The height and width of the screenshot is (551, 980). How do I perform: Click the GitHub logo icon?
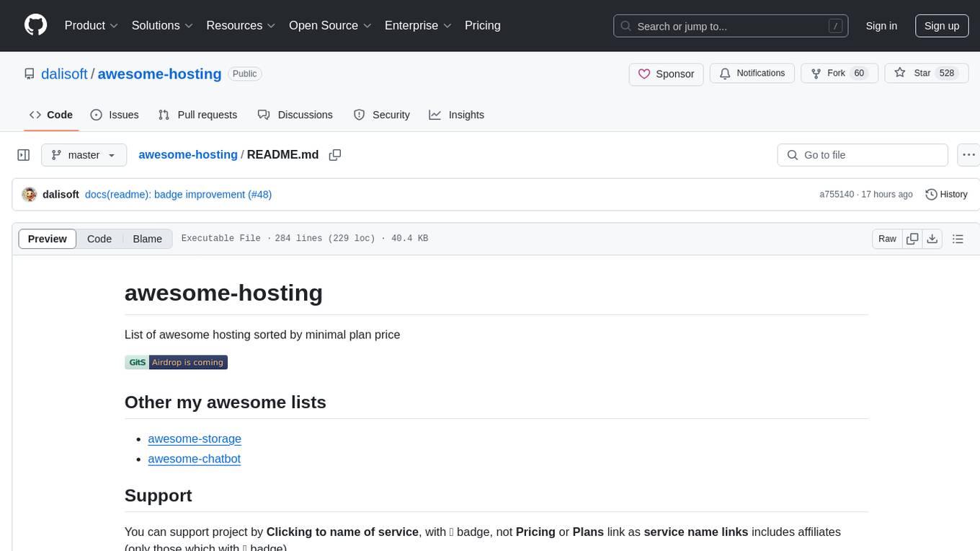[x=35, y=25]
